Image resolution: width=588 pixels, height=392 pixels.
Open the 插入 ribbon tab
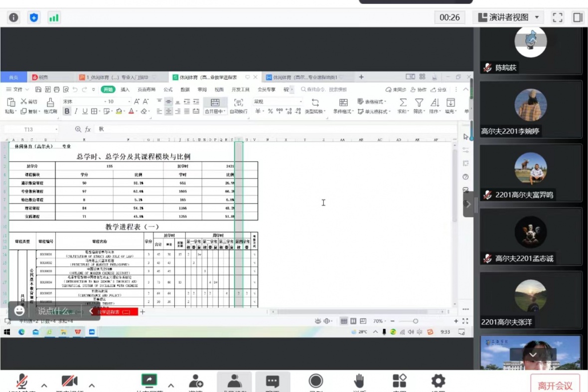point(125,90)
